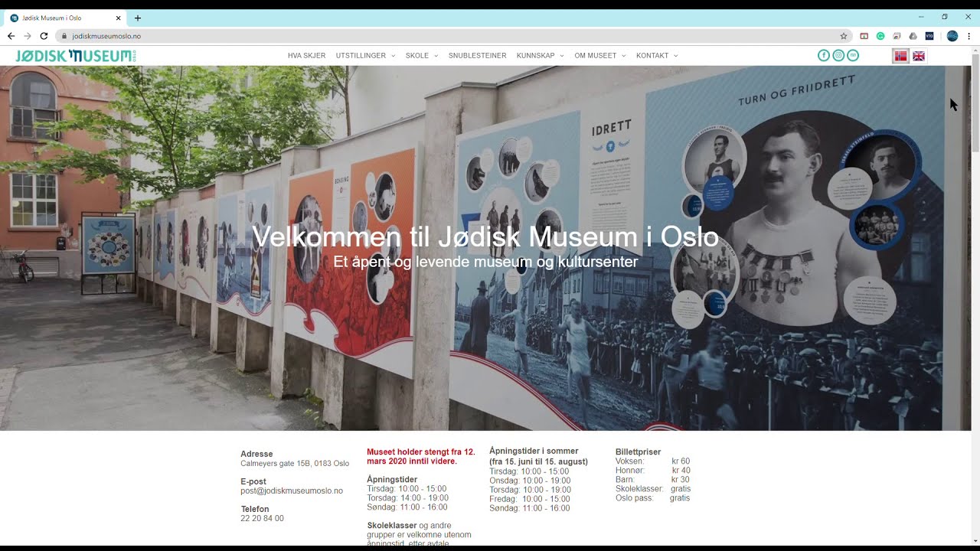Open the red screen-capture extension icon
This screenshot has width=980, height=551.
864,36
